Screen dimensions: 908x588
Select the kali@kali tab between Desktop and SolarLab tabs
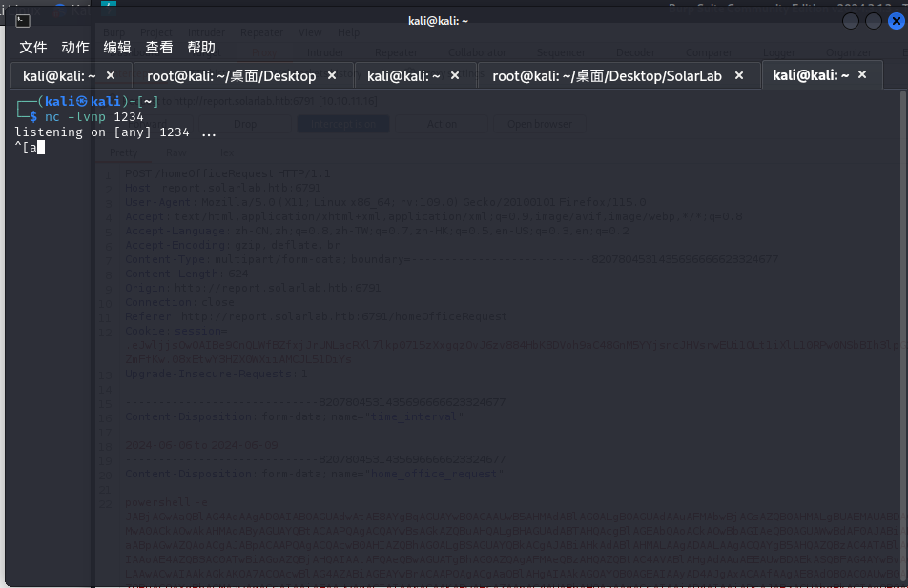(403, 76)
